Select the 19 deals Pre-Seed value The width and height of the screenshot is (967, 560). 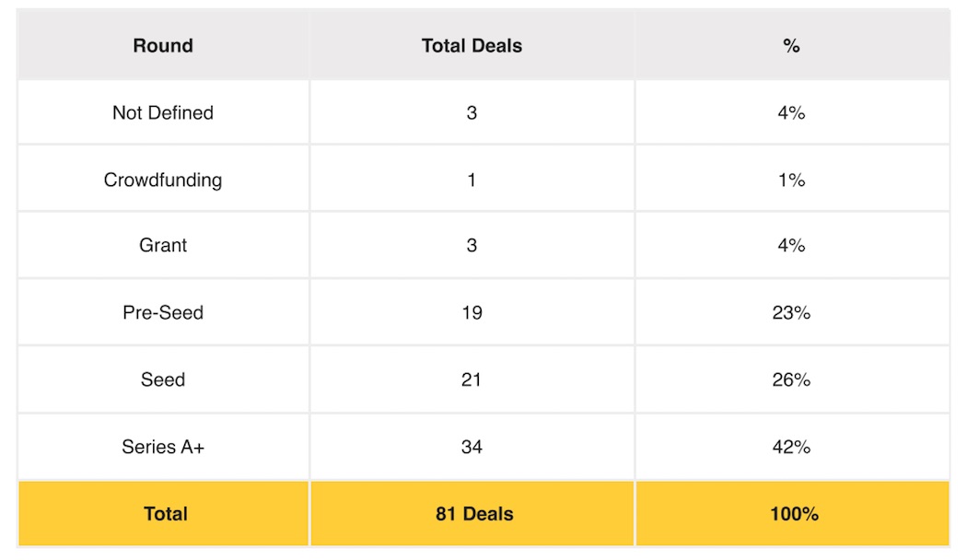pos(472,312)
